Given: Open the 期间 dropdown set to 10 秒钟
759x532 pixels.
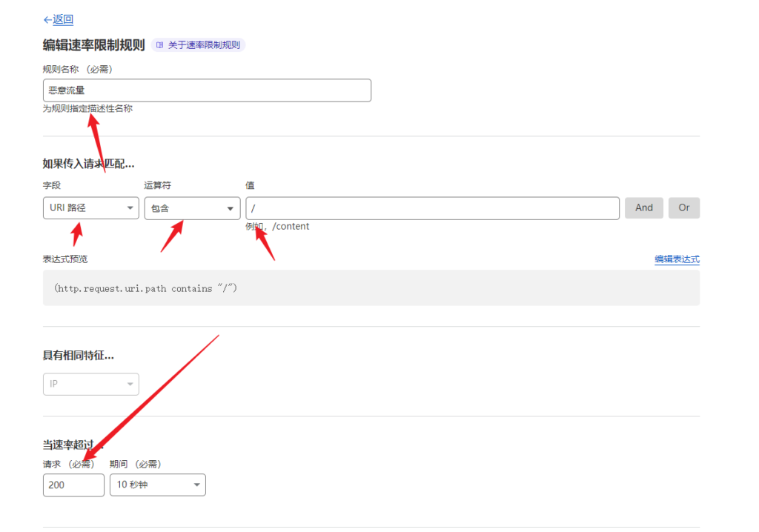Looking at the screenshot, I should (157, 485).
